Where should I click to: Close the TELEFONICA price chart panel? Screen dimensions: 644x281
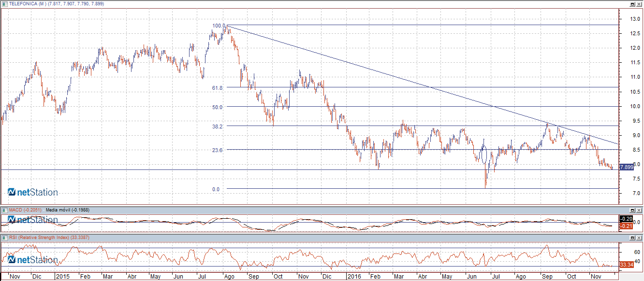pos(639,3)
